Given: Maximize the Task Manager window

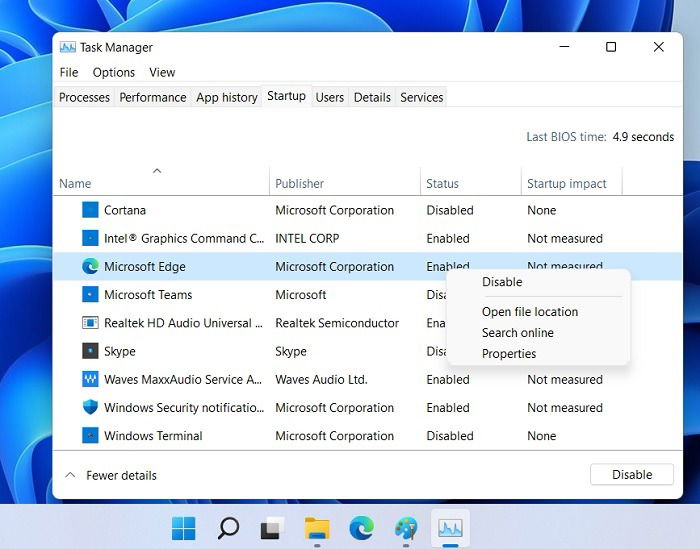Looking at the screenshot, I should pos(611,46).
